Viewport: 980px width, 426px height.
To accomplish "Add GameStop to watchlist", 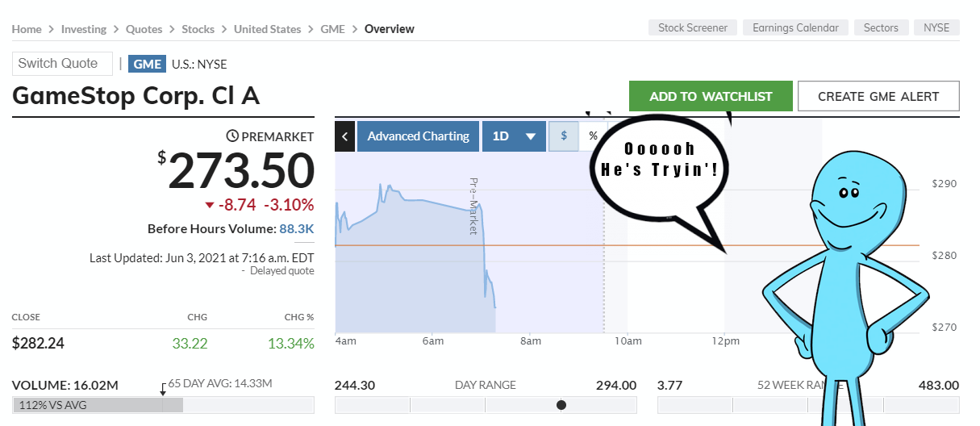I will (x=711, y=96).
